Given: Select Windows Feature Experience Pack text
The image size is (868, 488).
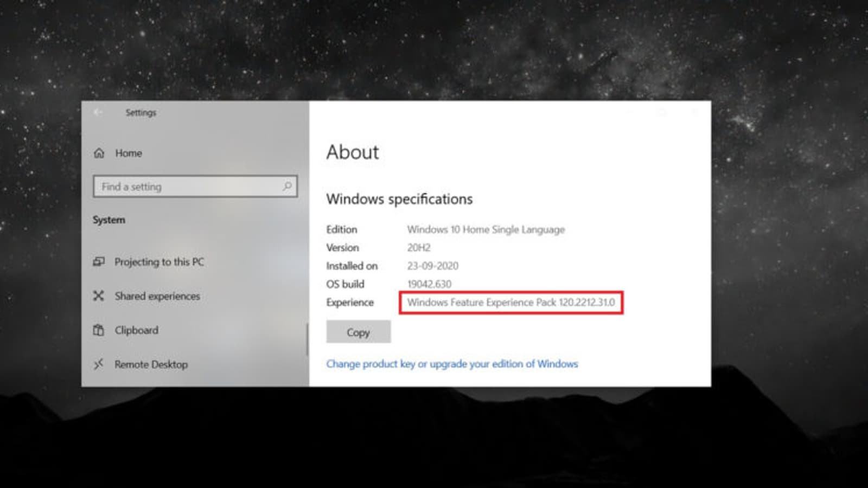Looking at the screenshot, I should pyautogui.click(x=511, y=303).
